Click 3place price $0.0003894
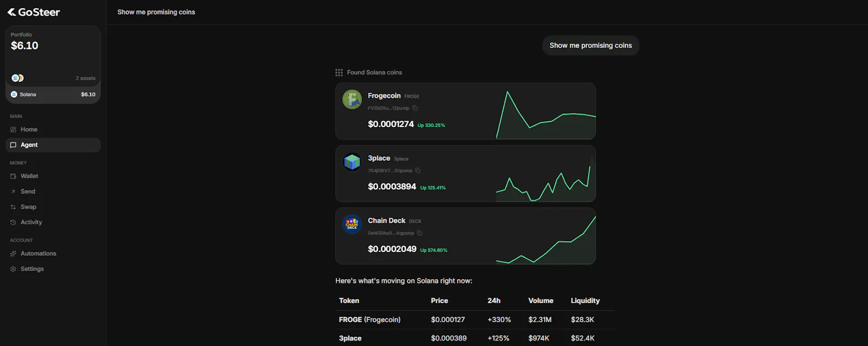 [x=392, y=187]
